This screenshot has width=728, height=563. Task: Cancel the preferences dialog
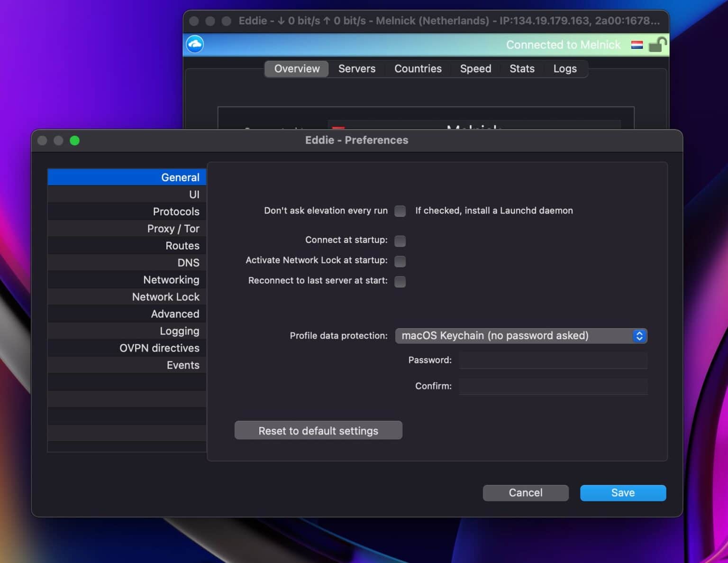click(x=526, y=493)
